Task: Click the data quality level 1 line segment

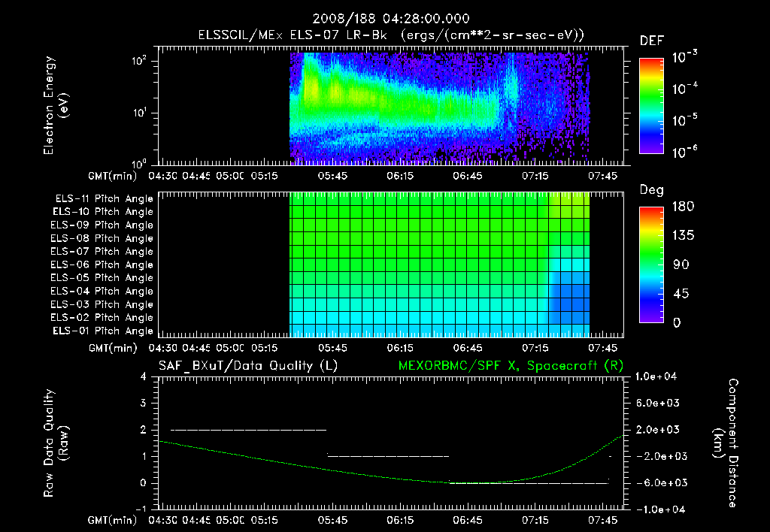Action: click(388, 456)
